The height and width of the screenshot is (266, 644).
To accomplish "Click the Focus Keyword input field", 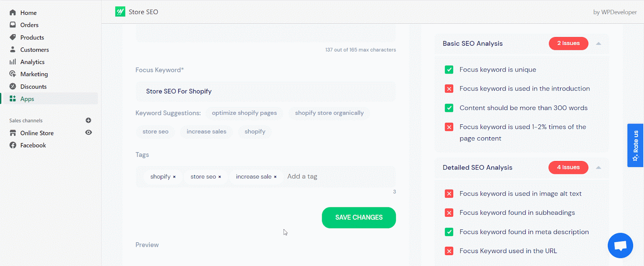I will point(266,91).
